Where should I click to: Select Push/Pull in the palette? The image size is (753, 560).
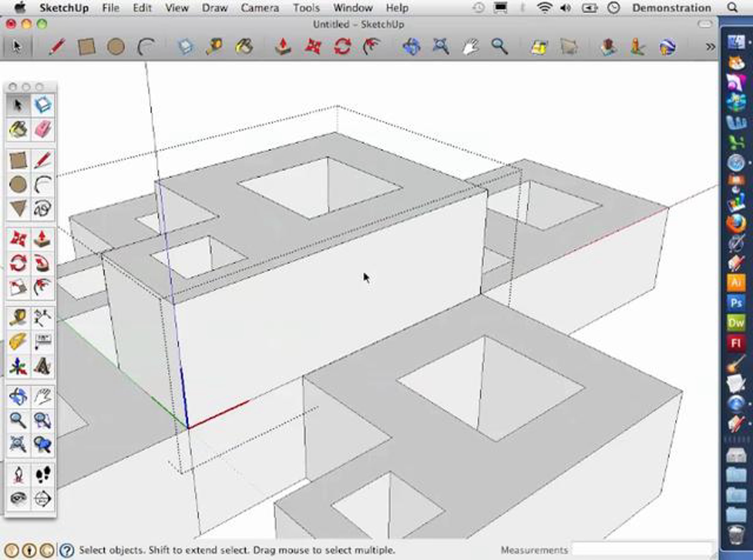click(43, 239)
